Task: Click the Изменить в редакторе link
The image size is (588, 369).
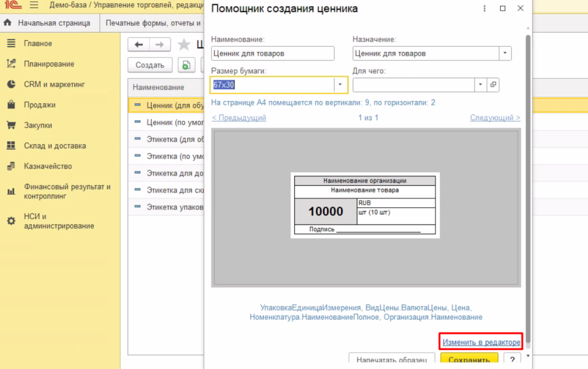Action: click(481, 342)
